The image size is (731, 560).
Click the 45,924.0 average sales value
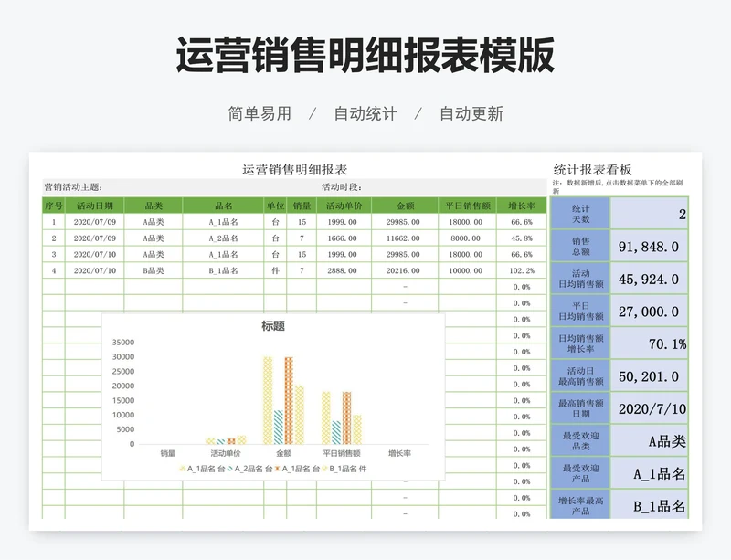650,279
